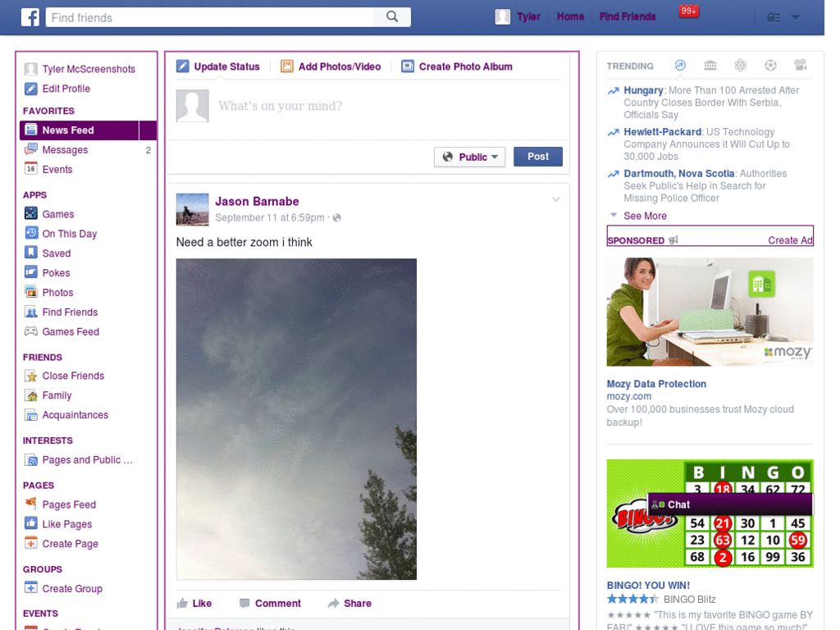The width and height of the screenshot is (840, 630).
Task: Like Jason Barnabe's post
Action: [x=194, y=603]
